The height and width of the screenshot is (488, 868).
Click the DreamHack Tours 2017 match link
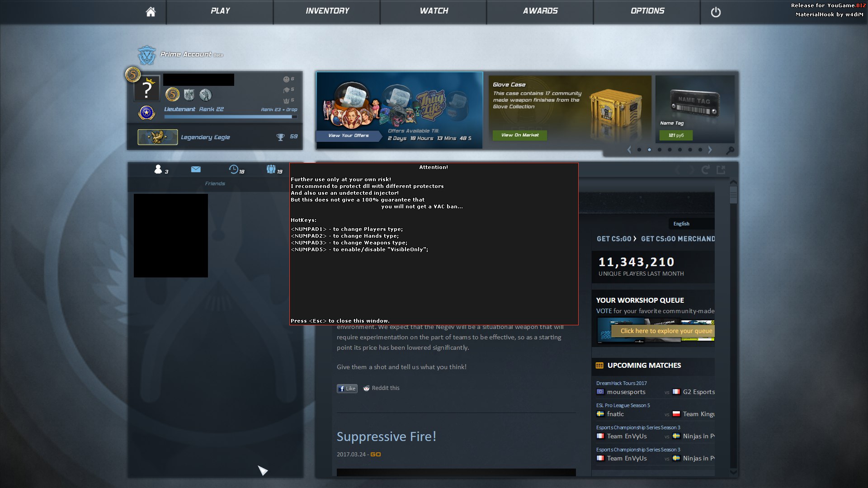621,383
